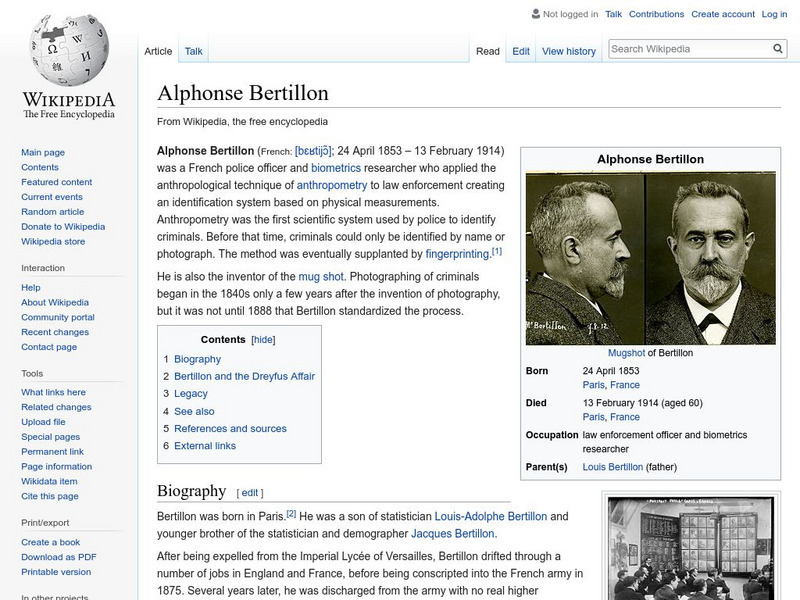The width and height of the screenshot is (800, 600).
Task: Go to Random article in sidebar
Action: point(52,212)
